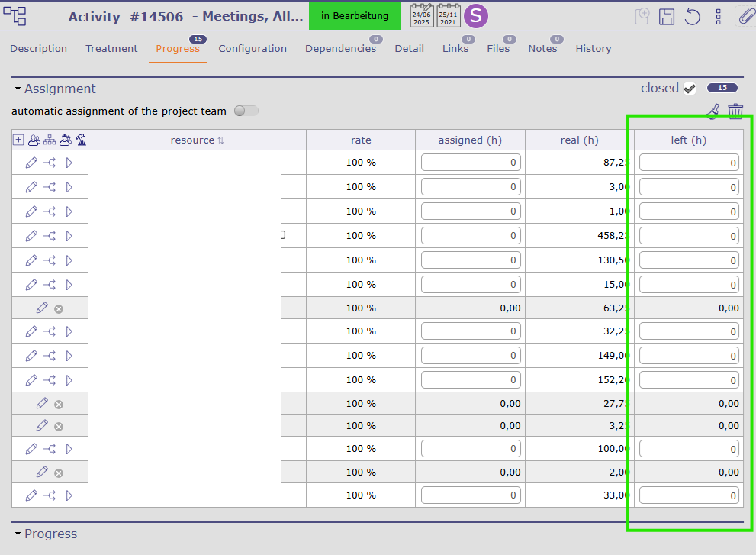Toggle the closed checkbox

pos(690,89)
